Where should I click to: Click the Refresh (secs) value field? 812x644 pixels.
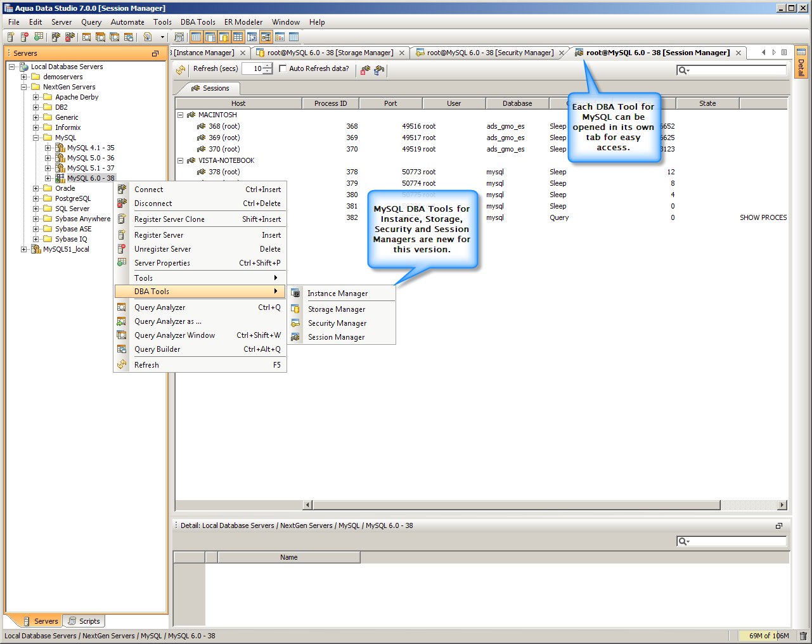click(x=254, y=68)
